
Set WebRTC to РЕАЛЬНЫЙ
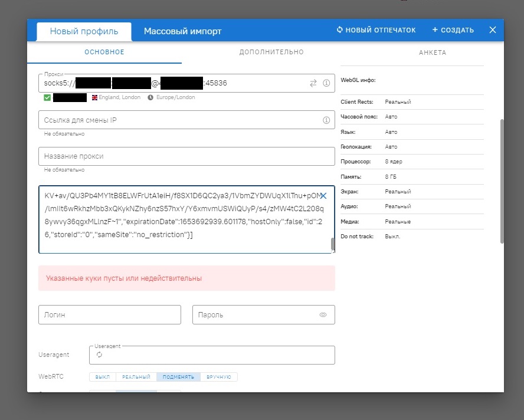(x=136, y=377)
